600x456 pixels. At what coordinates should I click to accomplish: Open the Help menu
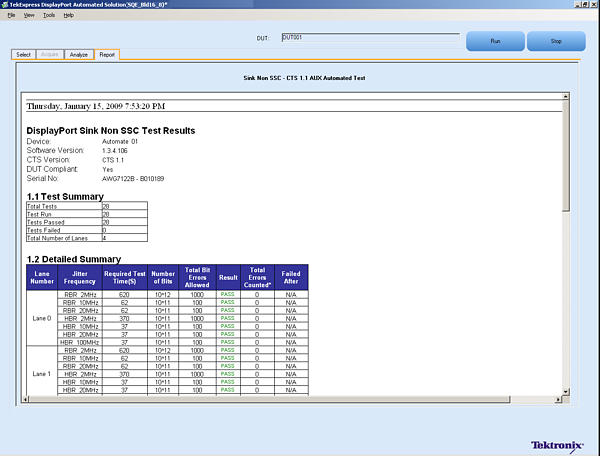[68, 15]
